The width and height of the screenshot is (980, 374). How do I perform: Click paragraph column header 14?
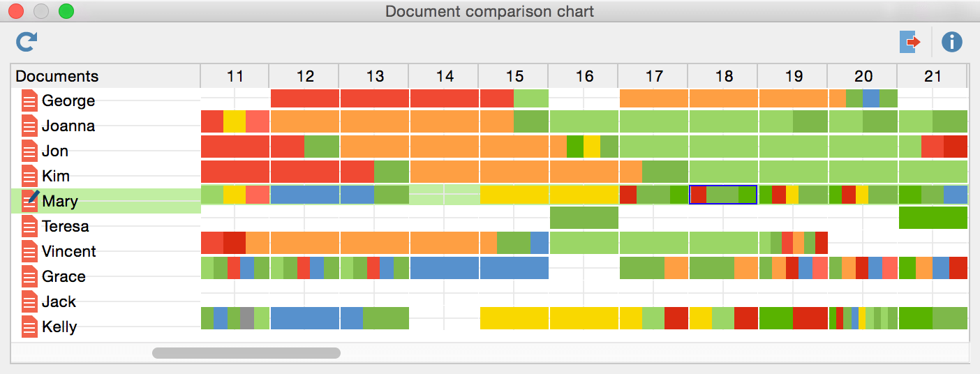[x=445, y=76]
